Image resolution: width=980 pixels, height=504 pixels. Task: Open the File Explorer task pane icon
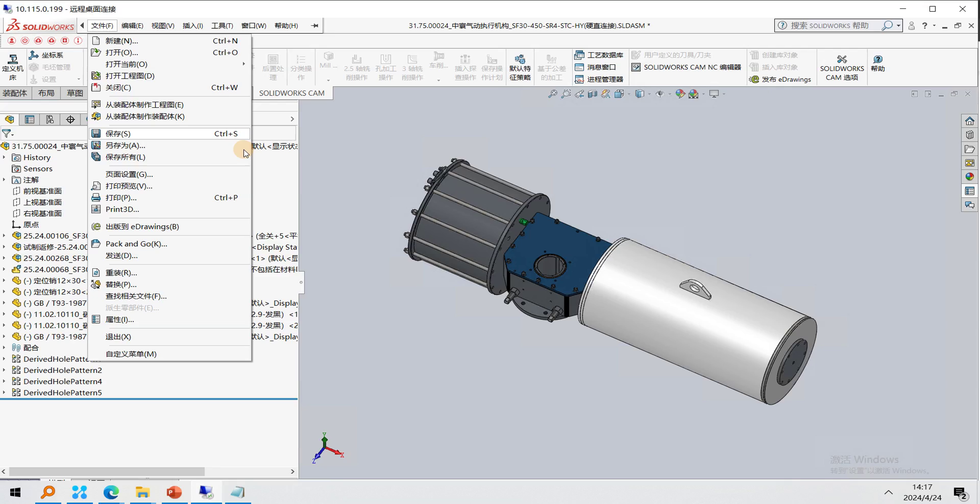[x=969, y=149]
